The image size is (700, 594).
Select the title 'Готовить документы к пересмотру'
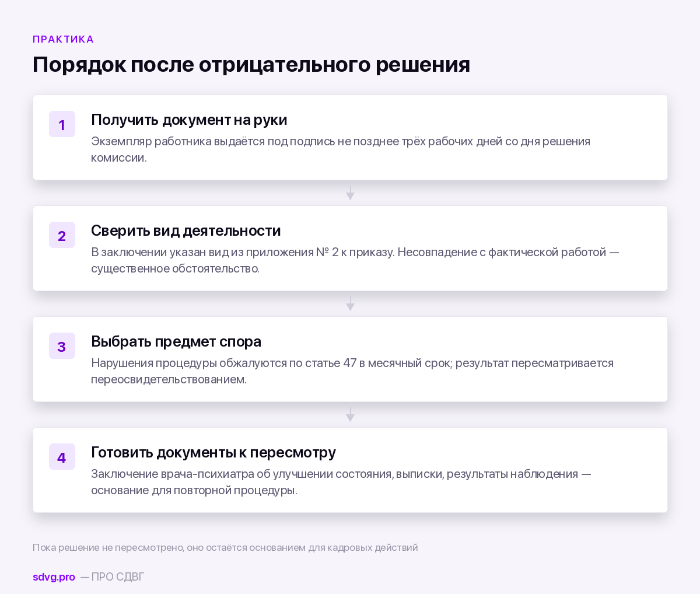pyautogui.click(x=213, y=452)
